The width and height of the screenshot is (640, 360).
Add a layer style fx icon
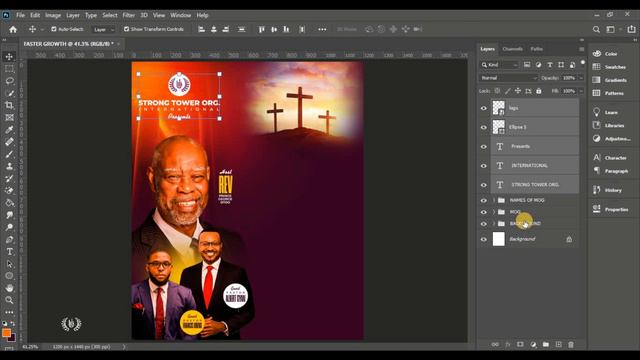point(508,344)
